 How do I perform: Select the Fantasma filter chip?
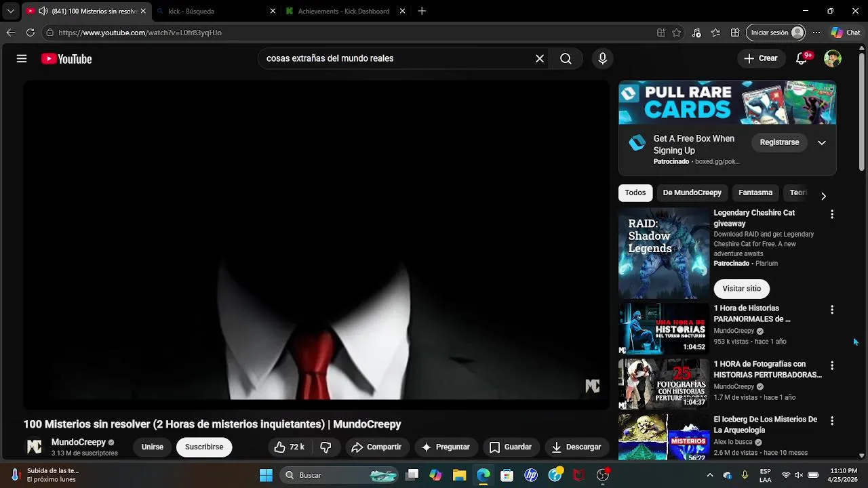click(755, 193)
